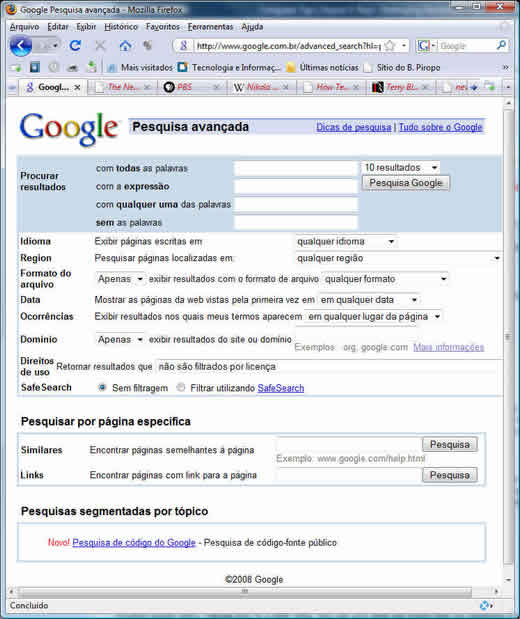Open the 10 resultados dropdown
The width and height of the screenshot is (520, 619).
coord(400,167)
